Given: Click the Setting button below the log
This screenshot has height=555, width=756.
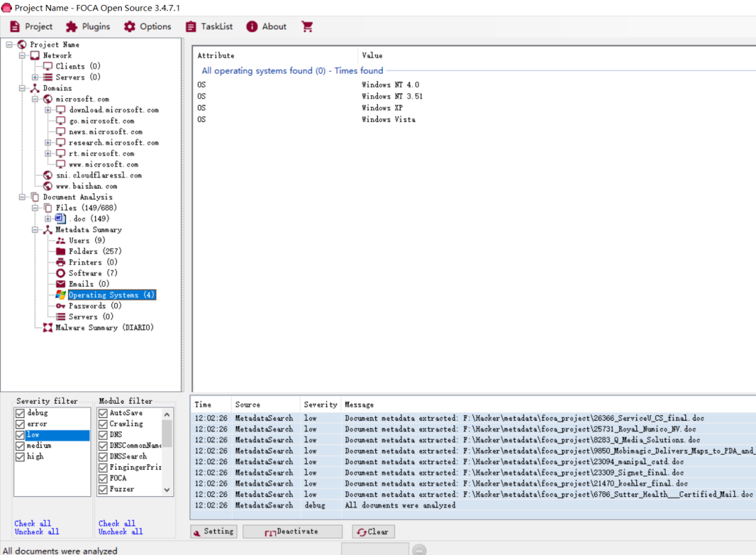Looking at the screenshot, I should [213, 531].
